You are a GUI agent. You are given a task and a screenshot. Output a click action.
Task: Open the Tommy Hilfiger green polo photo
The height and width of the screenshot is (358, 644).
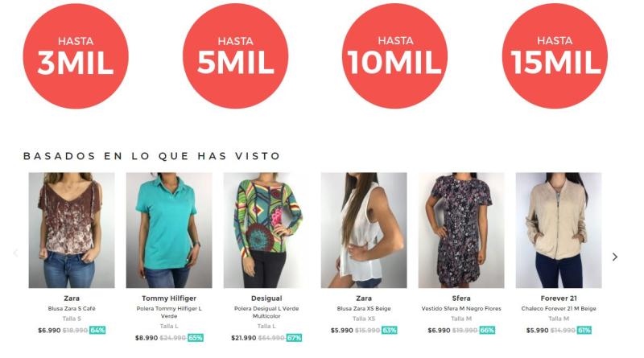click(169, 230)
